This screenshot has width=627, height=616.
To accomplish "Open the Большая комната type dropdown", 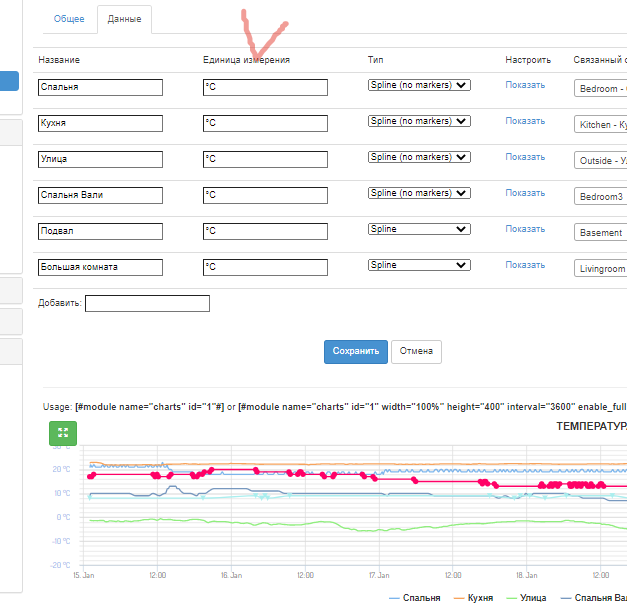I will tap(419, 266).
